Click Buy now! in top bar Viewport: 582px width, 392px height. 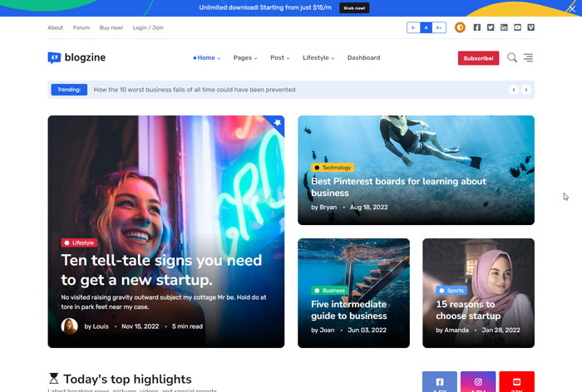click(x=111, y=27)
